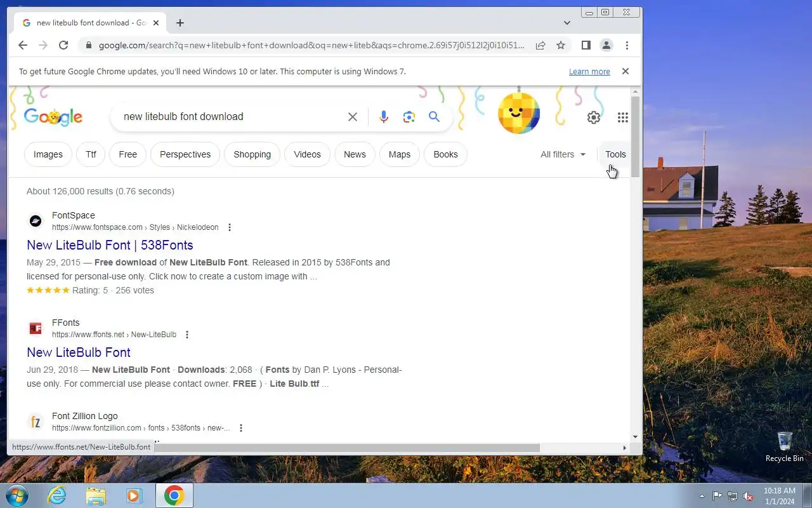Click the horizontal scrollbar right arrow
Screen dimensions: 812x508
pos(624,448)
